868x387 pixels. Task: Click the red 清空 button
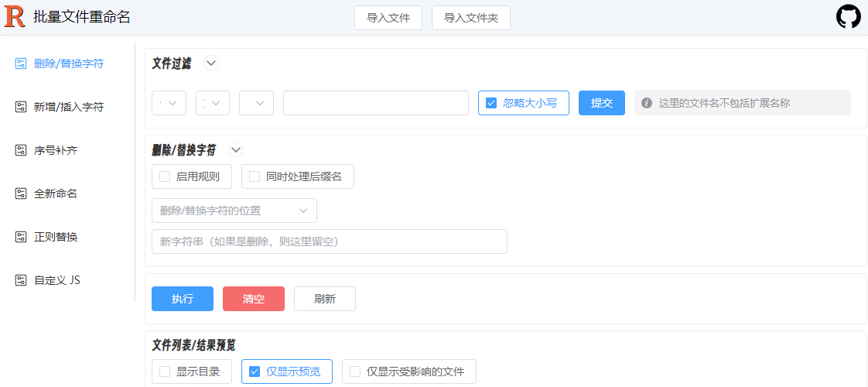click(x=253, y=299)
